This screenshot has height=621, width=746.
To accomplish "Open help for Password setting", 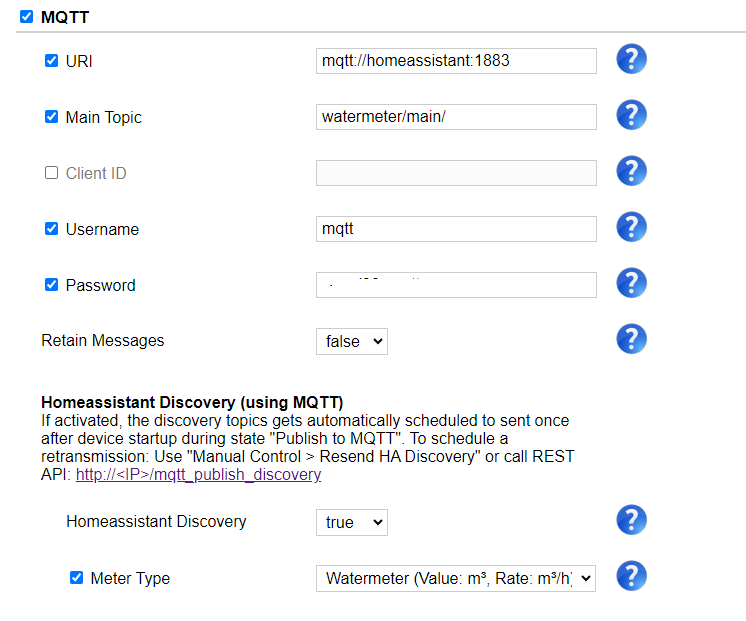I will pyautogui.click(x=631, y=283).
